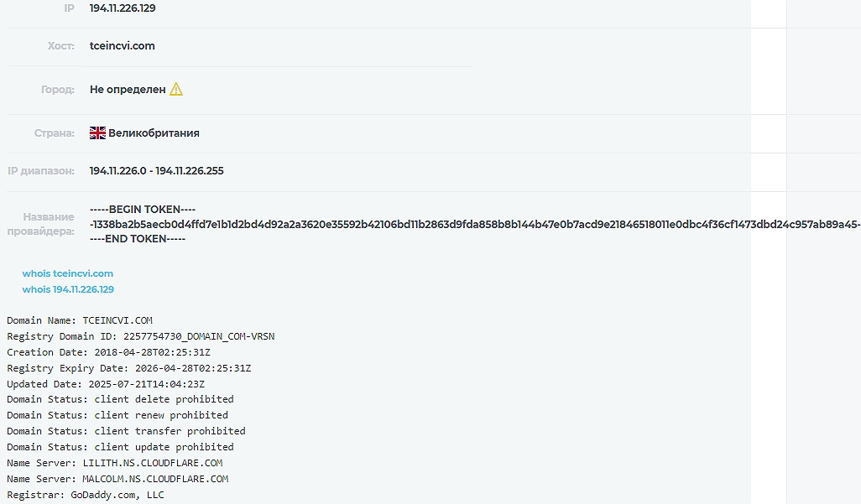Image resolution: width=861 pixels, height=504 pixels.
Task: Click the Domain Name TCEINCVI.COM line
Action: coord(80,320)
